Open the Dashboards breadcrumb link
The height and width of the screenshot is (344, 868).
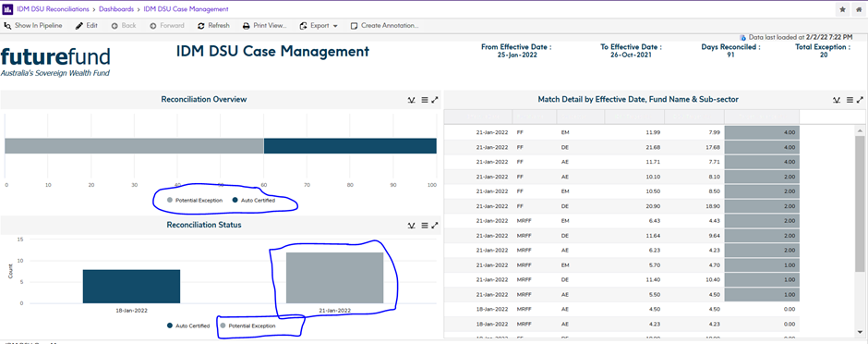(116, 9)
